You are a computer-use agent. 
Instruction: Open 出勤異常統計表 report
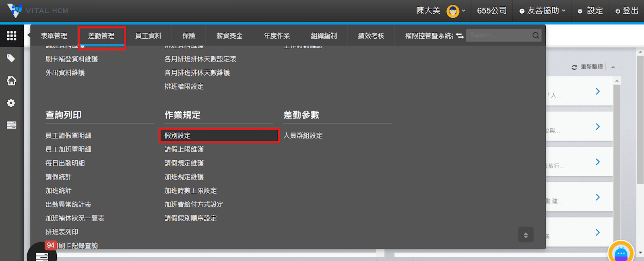pyautogui.click(x=68, y=205)
